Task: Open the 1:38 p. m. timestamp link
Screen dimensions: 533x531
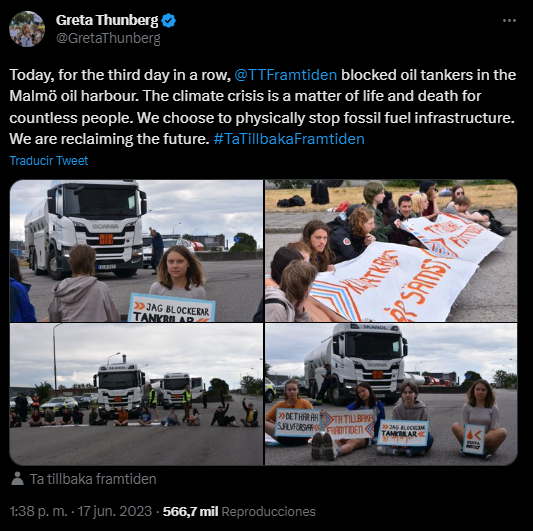Action: tap(38, 511)
